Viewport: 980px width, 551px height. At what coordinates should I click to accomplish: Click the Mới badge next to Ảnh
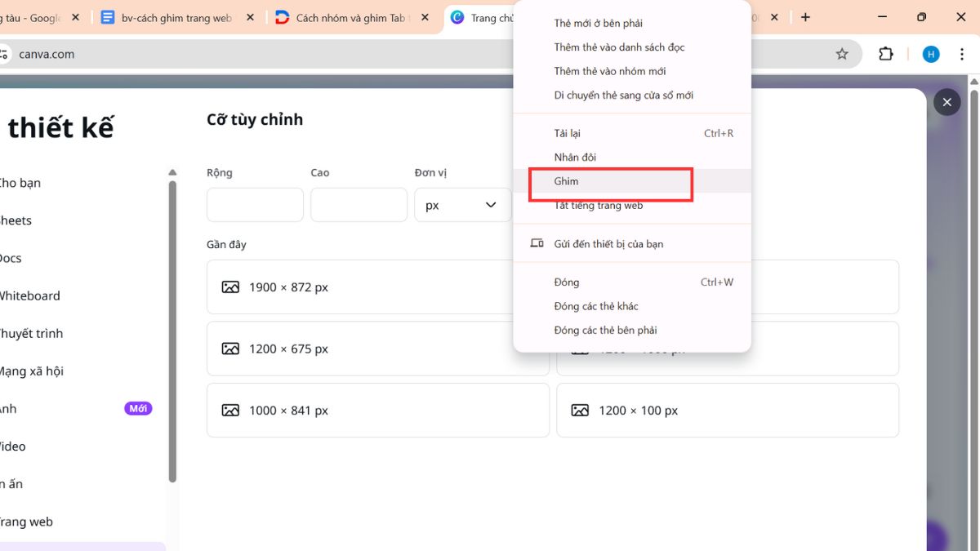138,408
